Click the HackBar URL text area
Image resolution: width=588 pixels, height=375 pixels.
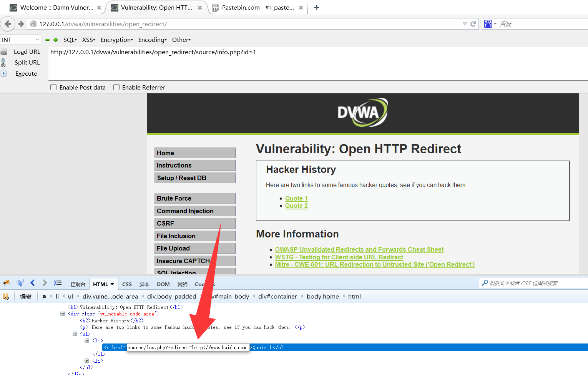click(317, 63)
